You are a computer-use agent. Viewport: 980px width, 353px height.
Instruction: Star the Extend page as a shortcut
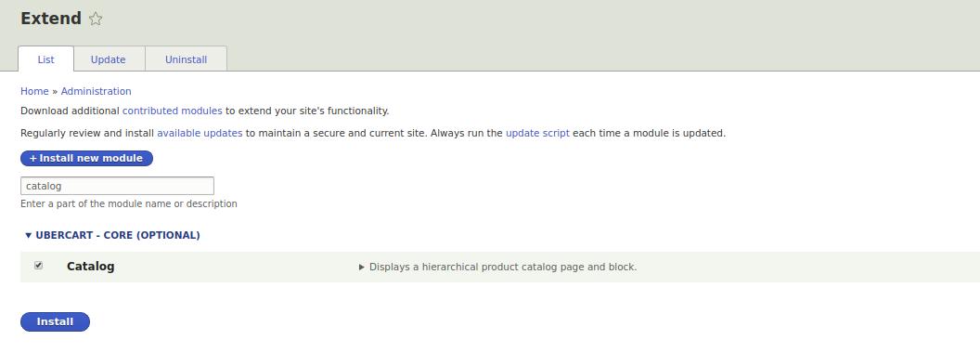(95, 19)
